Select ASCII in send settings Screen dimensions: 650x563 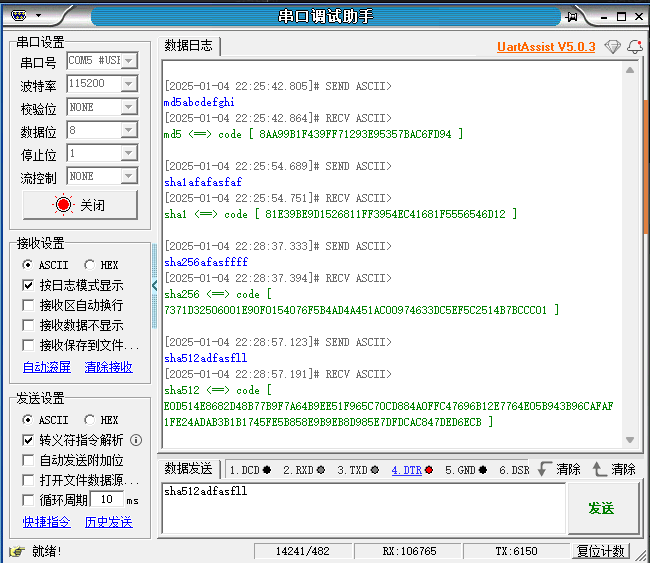45,420
